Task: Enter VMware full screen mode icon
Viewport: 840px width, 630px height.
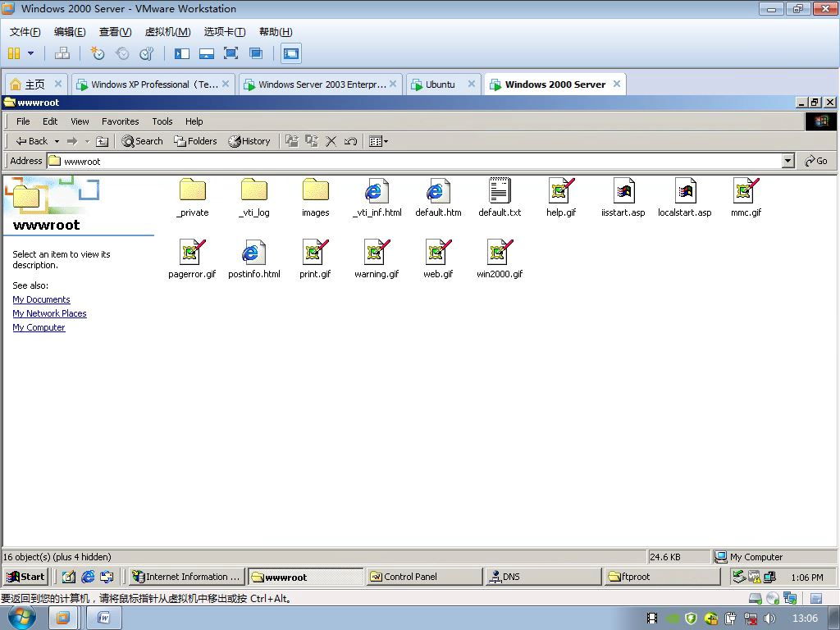Action: (231, 53)
